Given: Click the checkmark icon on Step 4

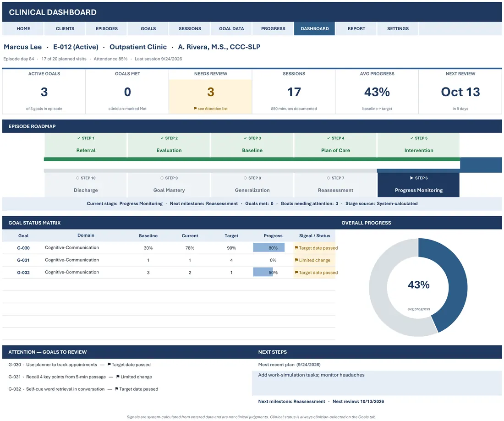Looking at the screenshot, I should point(329,138).
